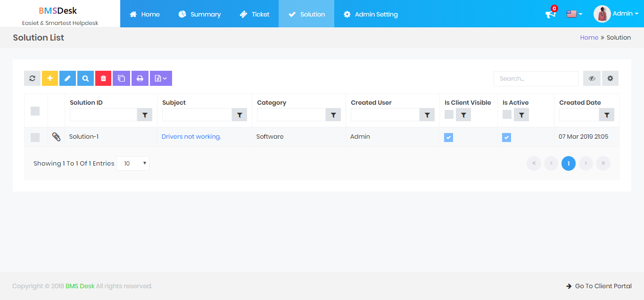Viewport: 644px width, 300px height.
Task: Select page 1 in pagination
Action: pyautogui.click(x=569, y=163)
